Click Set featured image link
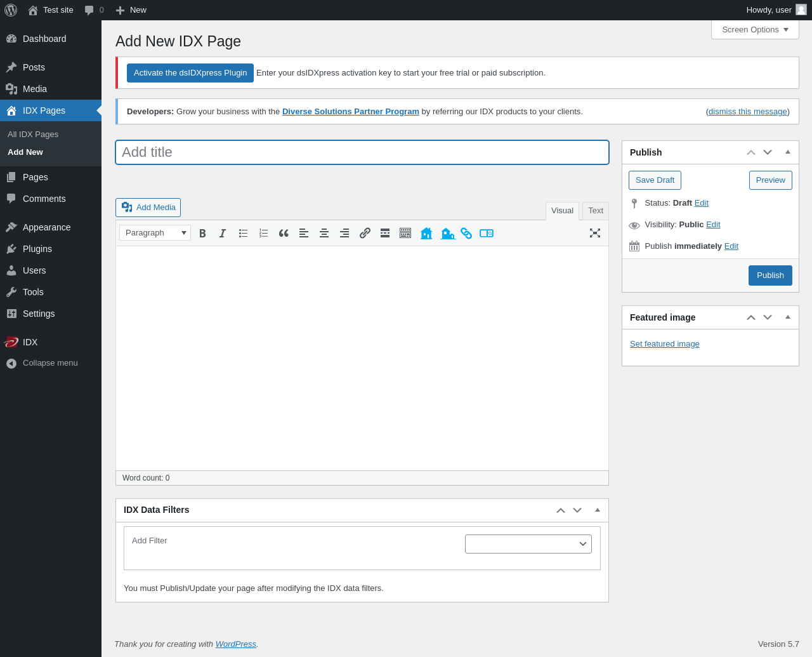Screen dimensions: 812x657 tap(665, 344)
